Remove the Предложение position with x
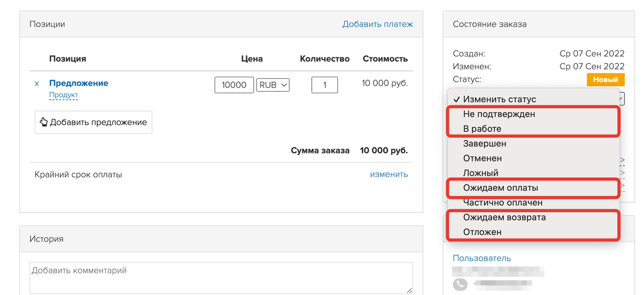The height and width of the screenshot is (295, 644). point(36,84)
